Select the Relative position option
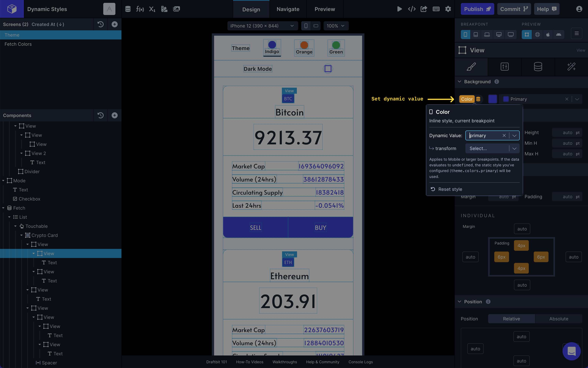 point(511,319)
